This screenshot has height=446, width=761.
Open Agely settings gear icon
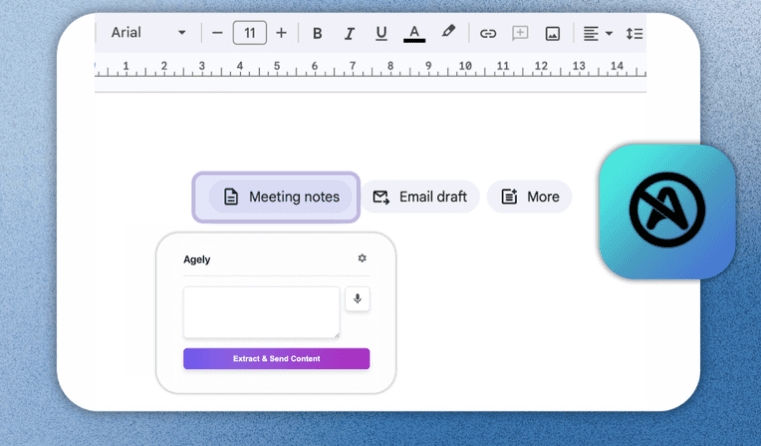[362, 259]
